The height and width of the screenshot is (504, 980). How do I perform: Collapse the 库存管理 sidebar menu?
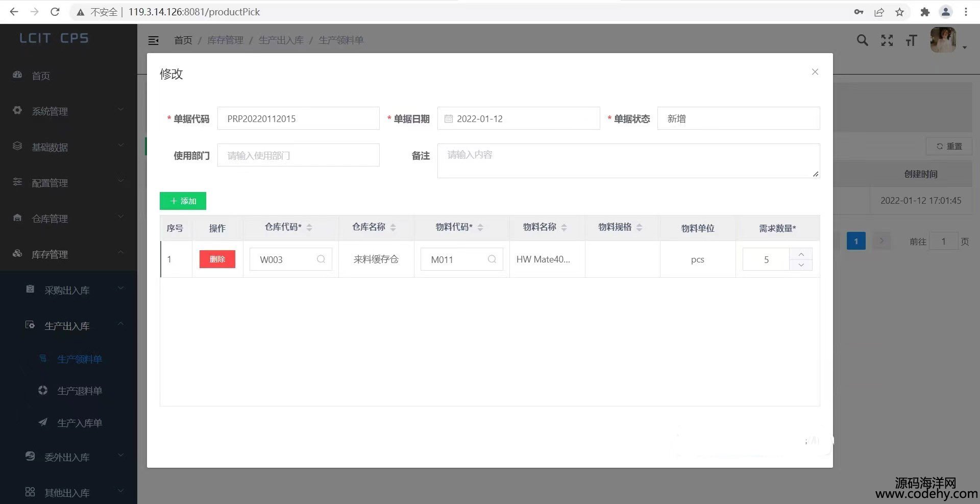point(68,254)
